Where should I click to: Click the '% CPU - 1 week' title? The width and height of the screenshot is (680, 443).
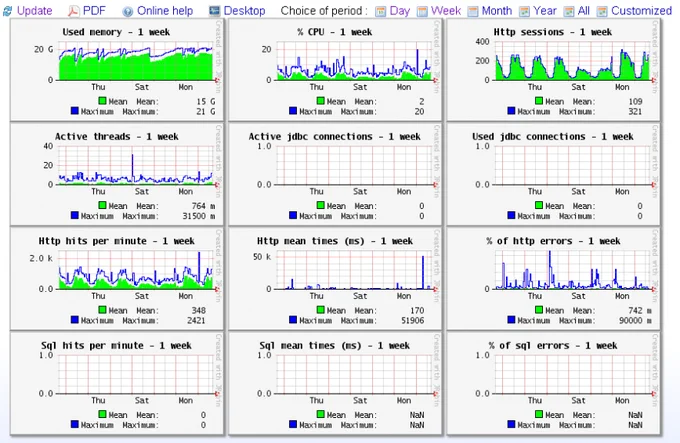point(334,32)
